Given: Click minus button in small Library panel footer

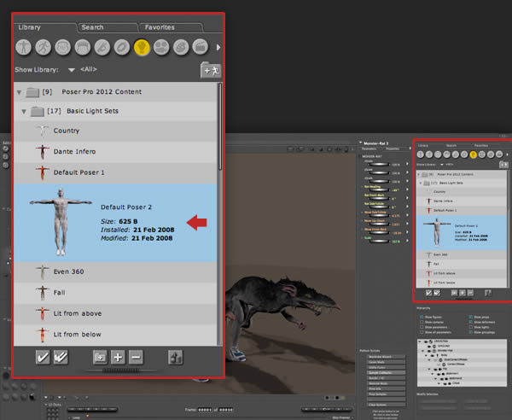Looking at the screenshot, I should coord(470,293).
